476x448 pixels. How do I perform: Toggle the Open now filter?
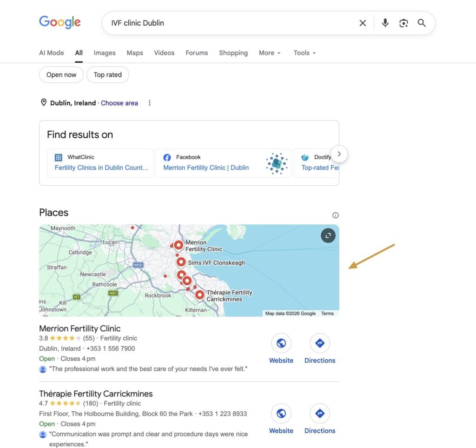[61, 75]
